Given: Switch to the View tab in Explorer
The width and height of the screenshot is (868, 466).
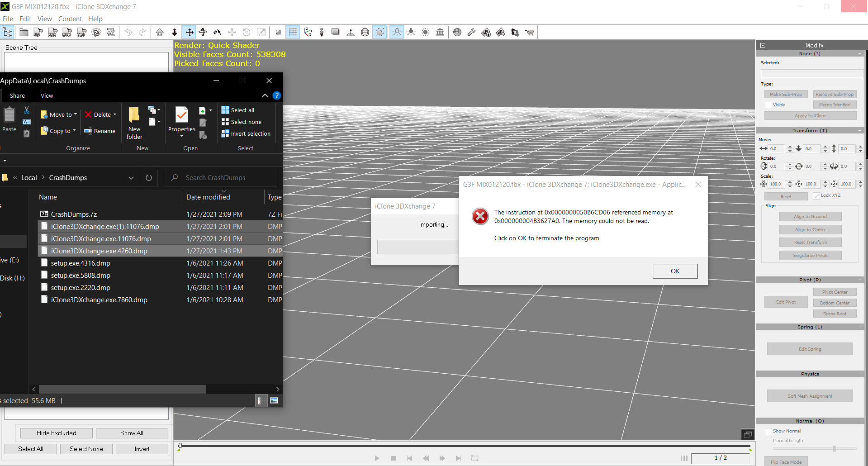Looking at the screenshot, I should click(47, 95).
